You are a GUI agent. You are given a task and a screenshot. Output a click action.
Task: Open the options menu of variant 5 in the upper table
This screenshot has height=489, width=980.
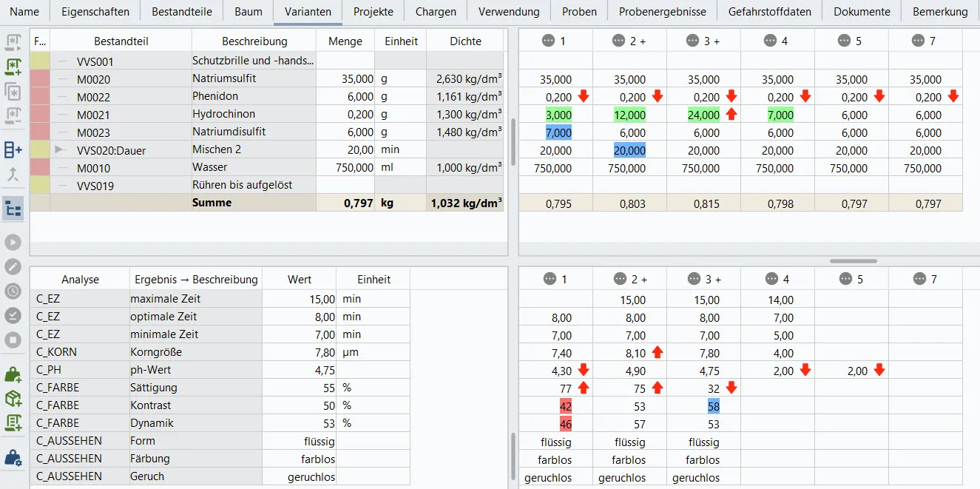click(844, 41)
